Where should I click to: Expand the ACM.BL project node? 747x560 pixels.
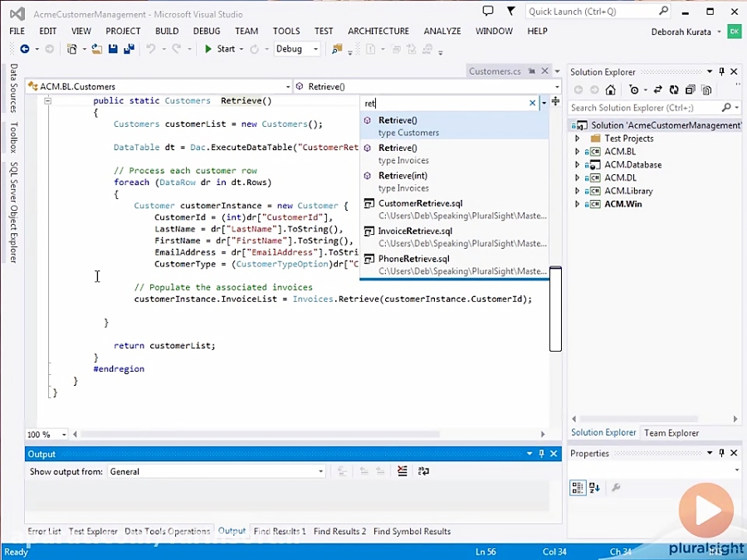click(576, 151)
